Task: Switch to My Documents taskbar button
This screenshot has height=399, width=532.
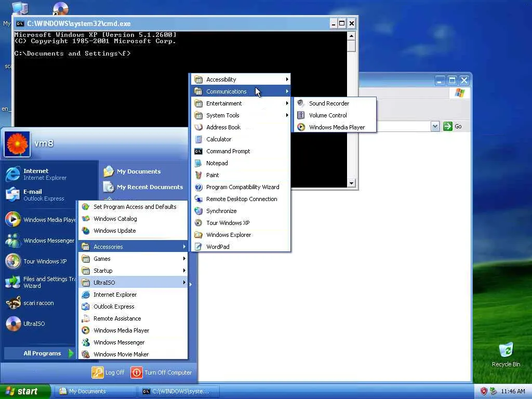Action: point(96,391)
